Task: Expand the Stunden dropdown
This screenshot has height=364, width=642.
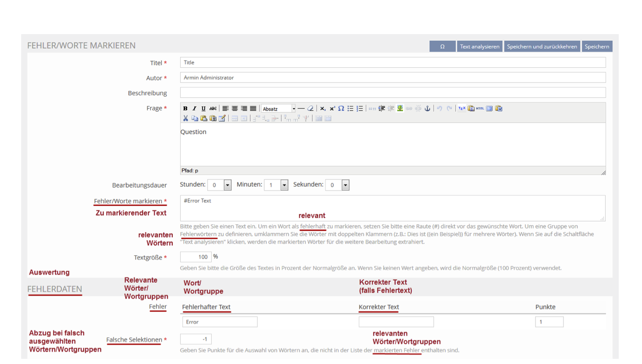Action: (227, 185)
